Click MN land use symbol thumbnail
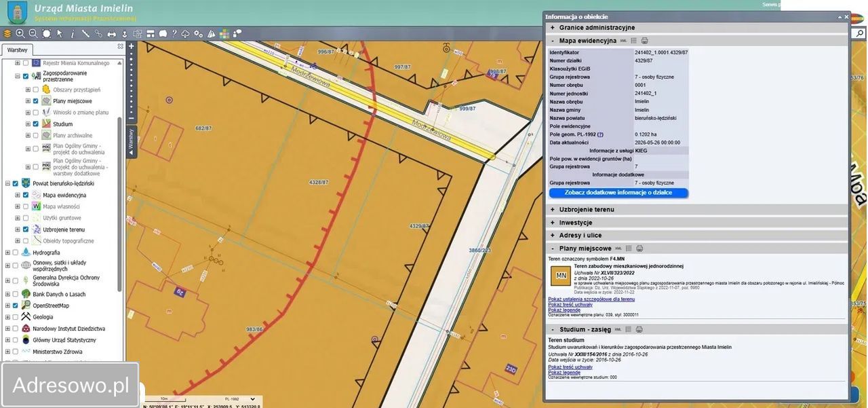This screenshot has height=408, width=868. pos(561,276)
